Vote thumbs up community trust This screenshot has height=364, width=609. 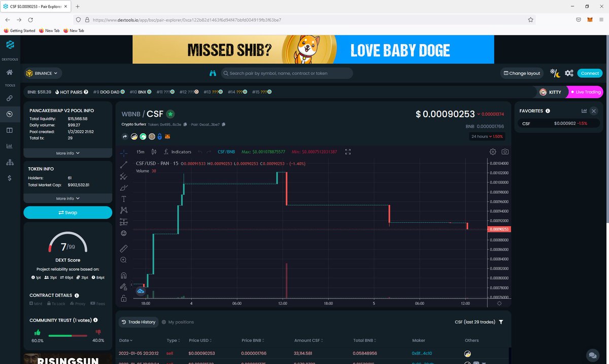coord(38,333)
